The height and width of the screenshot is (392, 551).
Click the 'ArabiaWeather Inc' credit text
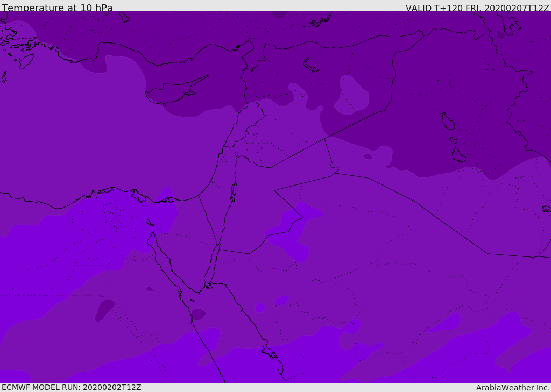point(513,388)
